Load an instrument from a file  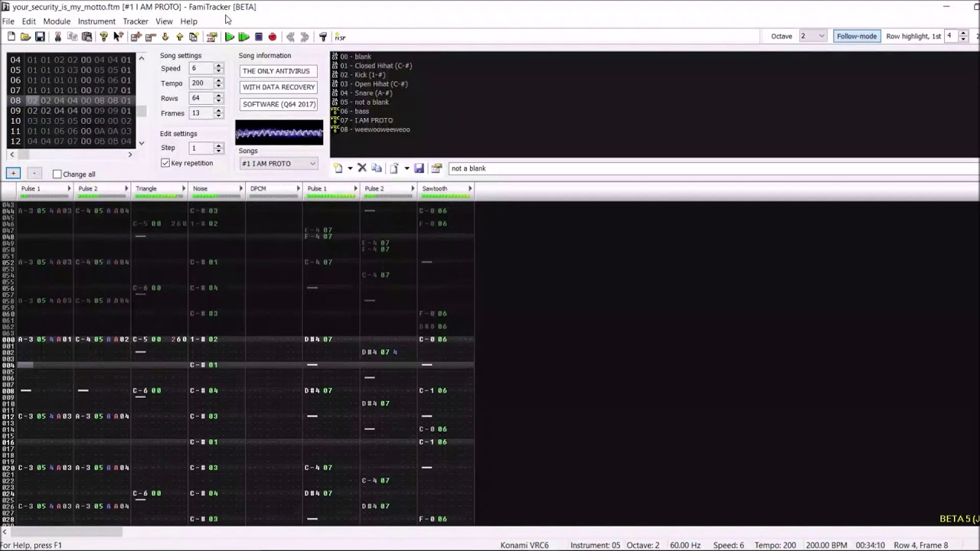pyautogui.click(x=394, y=168)
